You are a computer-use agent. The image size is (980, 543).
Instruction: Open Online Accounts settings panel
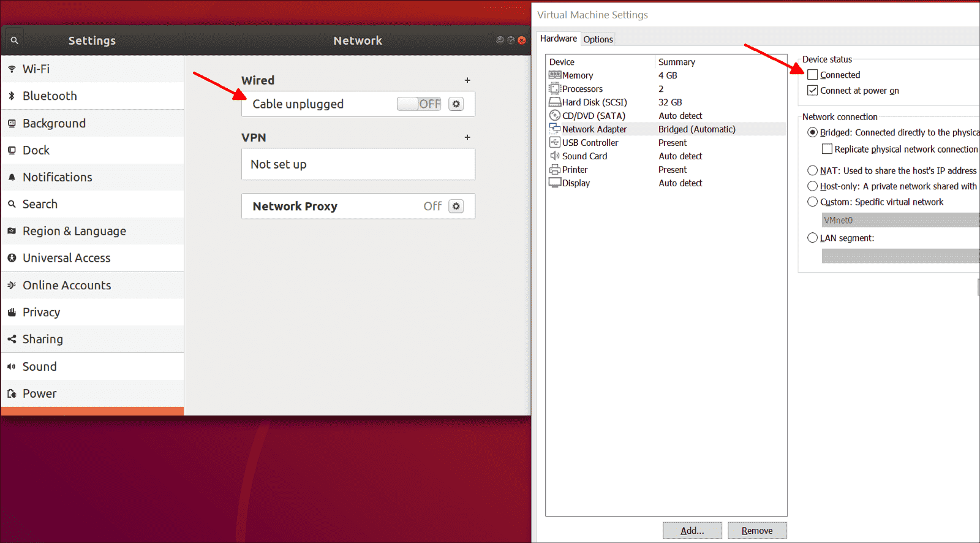click(92, 285)
